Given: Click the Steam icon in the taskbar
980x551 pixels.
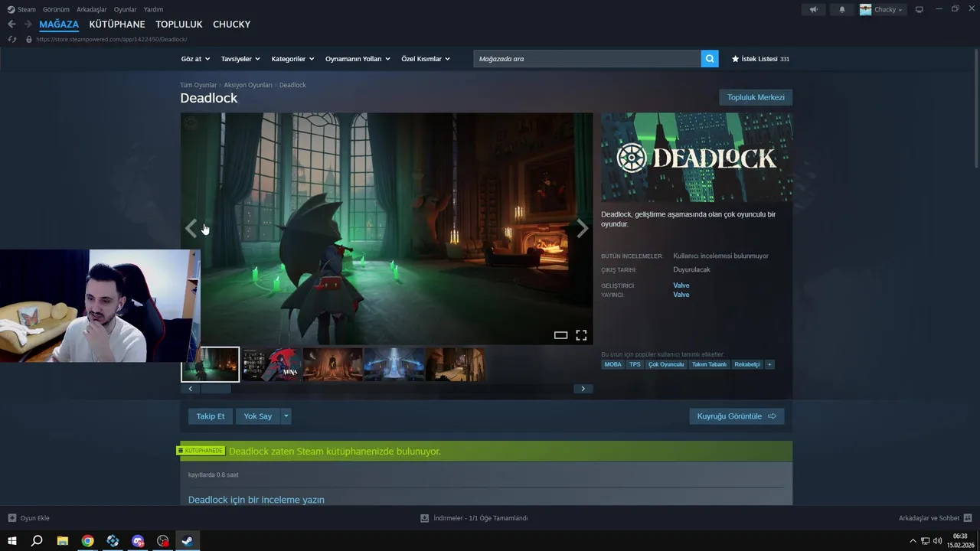Looking at the screenshot, I should click(x=187, y=541).
